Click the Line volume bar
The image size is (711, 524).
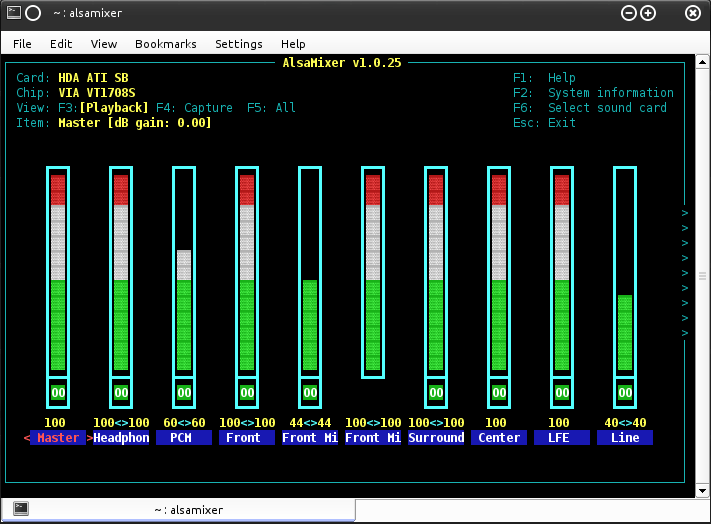625,272
